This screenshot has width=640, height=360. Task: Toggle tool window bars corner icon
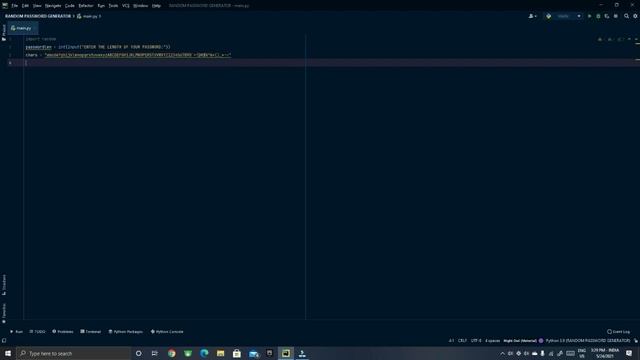(4, 340)
